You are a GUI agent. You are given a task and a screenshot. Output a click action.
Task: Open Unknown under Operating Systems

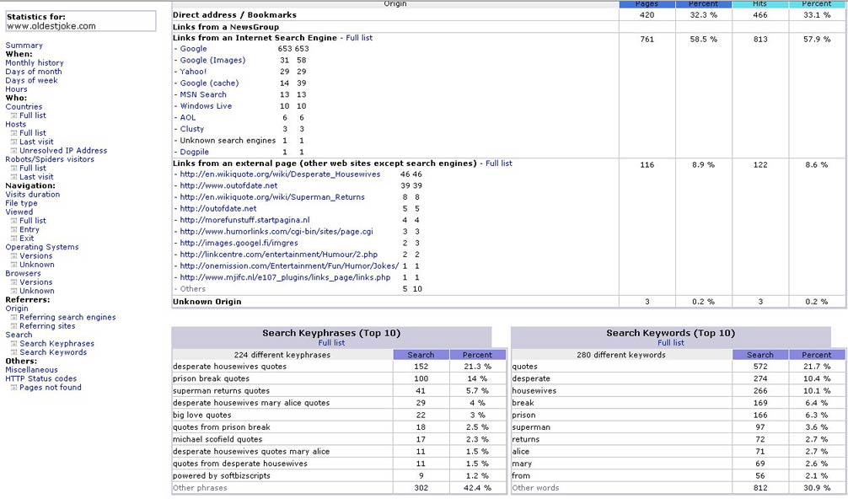pyautogui.click(x=37, y=265)
